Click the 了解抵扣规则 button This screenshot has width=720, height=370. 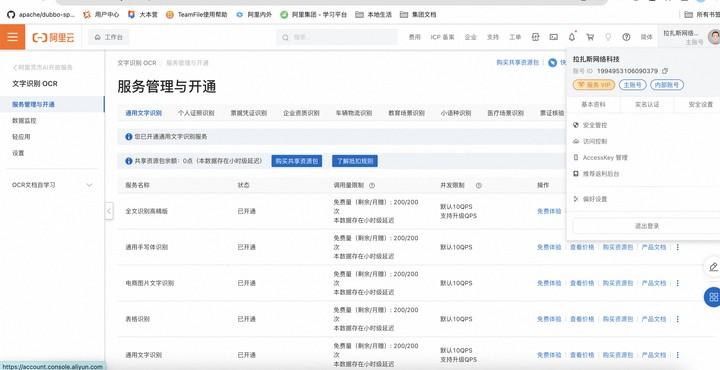click(x=355, y=161)
